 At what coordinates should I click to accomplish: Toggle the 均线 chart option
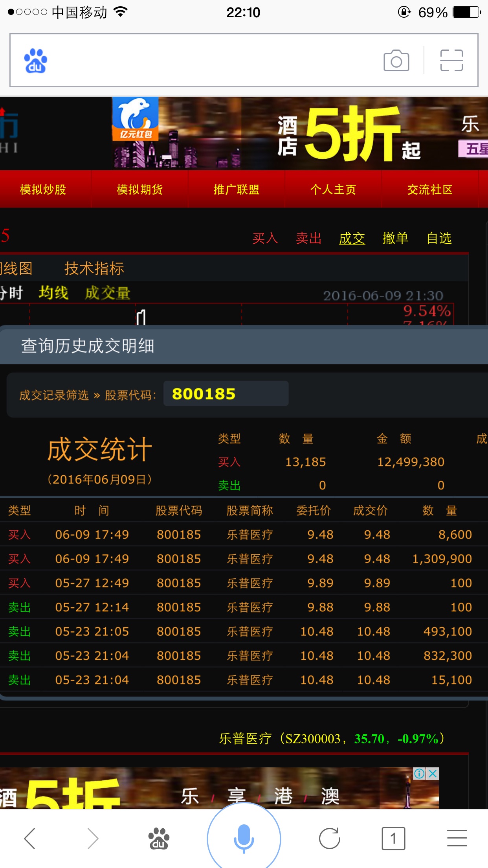[53, 293]
